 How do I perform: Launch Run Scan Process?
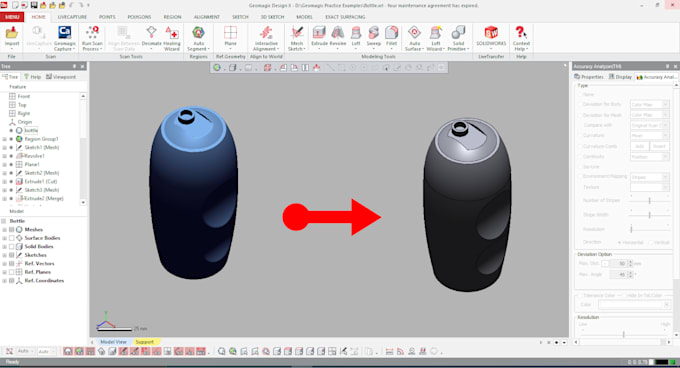(x=92, y=38)
